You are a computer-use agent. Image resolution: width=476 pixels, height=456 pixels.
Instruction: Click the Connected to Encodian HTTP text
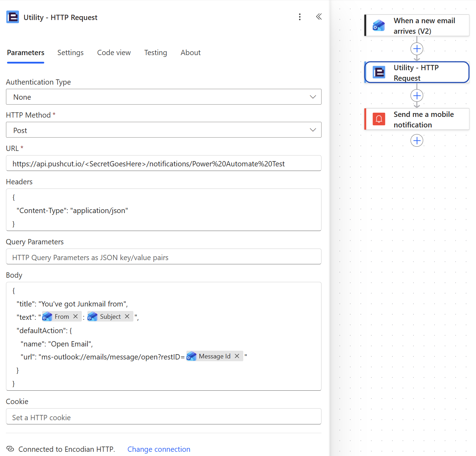67,449
